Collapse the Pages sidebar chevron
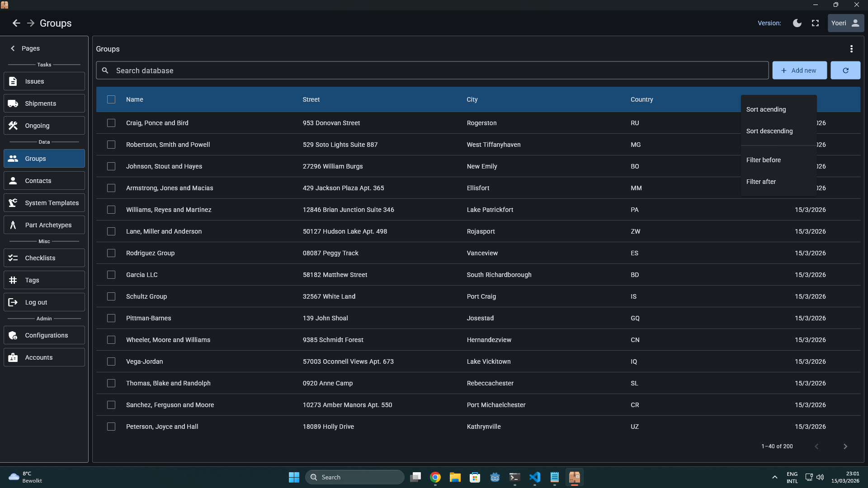Viewport: 868px width, 488px height. pos(13,48)
